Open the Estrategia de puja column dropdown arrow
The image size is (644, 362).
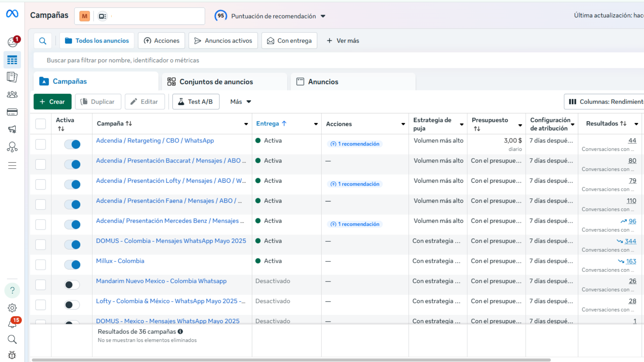[462, 125]
